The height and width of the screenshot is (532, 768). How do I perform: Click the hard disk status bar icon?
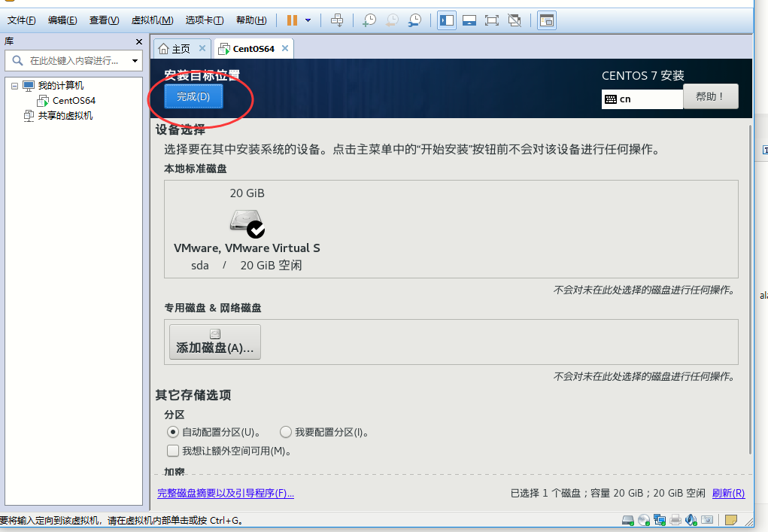(628, 520)
